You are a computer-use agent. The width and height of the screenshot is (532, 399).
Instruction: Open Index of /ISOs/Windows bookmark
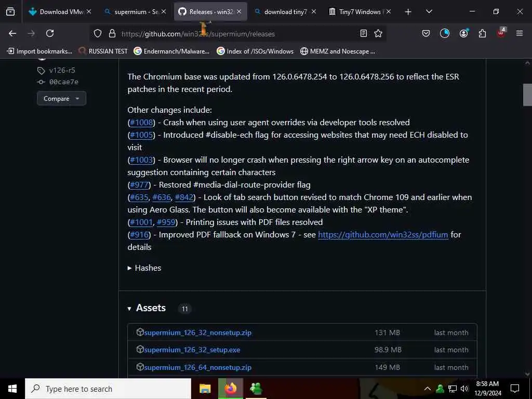pos(256,51)
